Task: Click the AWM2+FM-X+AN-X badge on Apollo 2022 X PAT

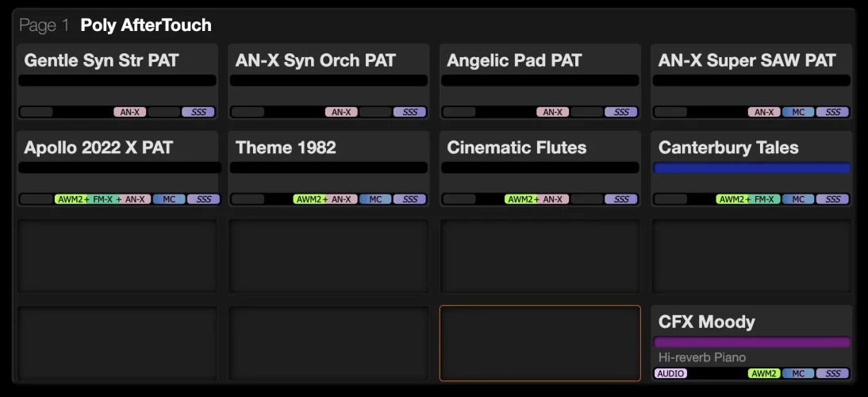Action: 102,199
